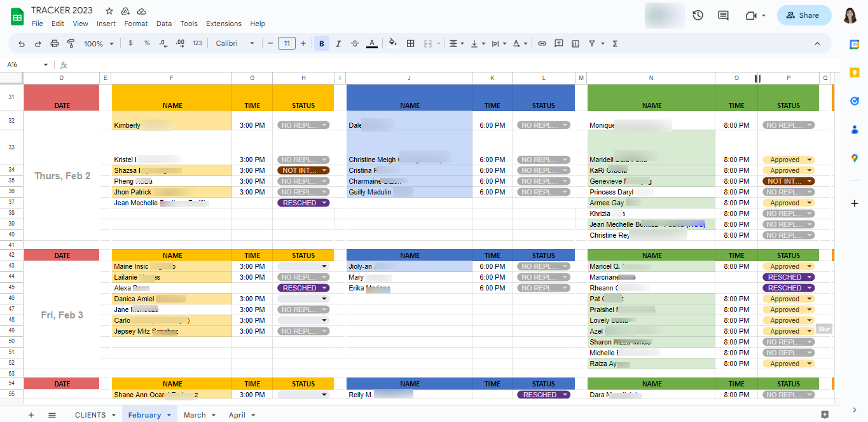Add a new sheet plus button

(31, 415)
